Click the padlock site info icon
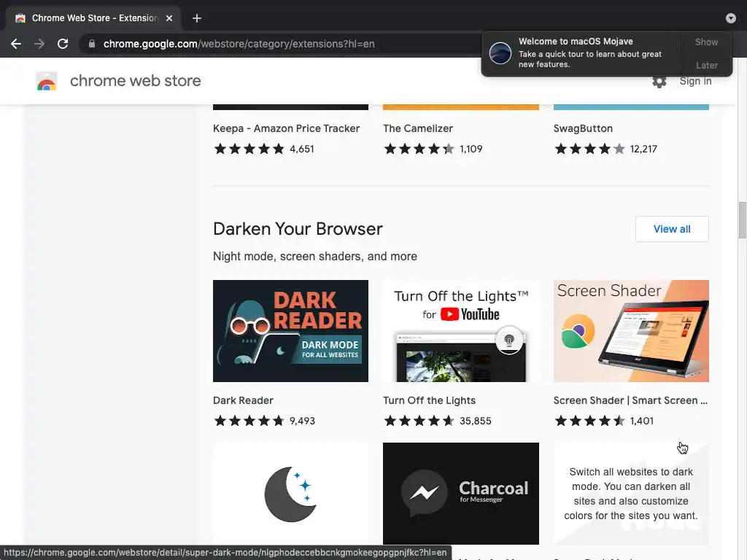This screenshot has width=747, height=560. (x=92, y=44)
